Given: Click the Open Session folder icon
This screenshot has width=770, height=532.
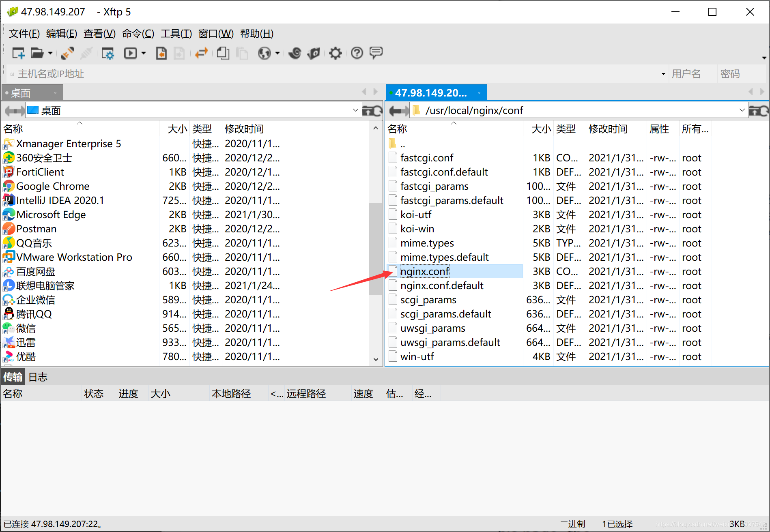Looking at the screenshot, I should [x=37, y=53].
